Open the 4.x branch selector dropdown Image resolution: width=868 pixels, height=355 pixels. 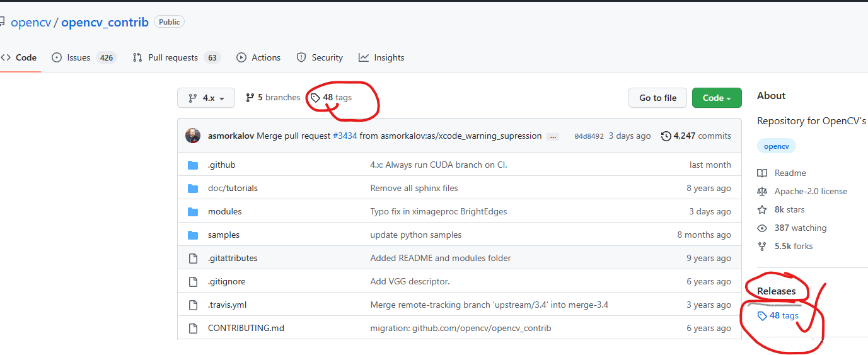[x=206, y=98]
